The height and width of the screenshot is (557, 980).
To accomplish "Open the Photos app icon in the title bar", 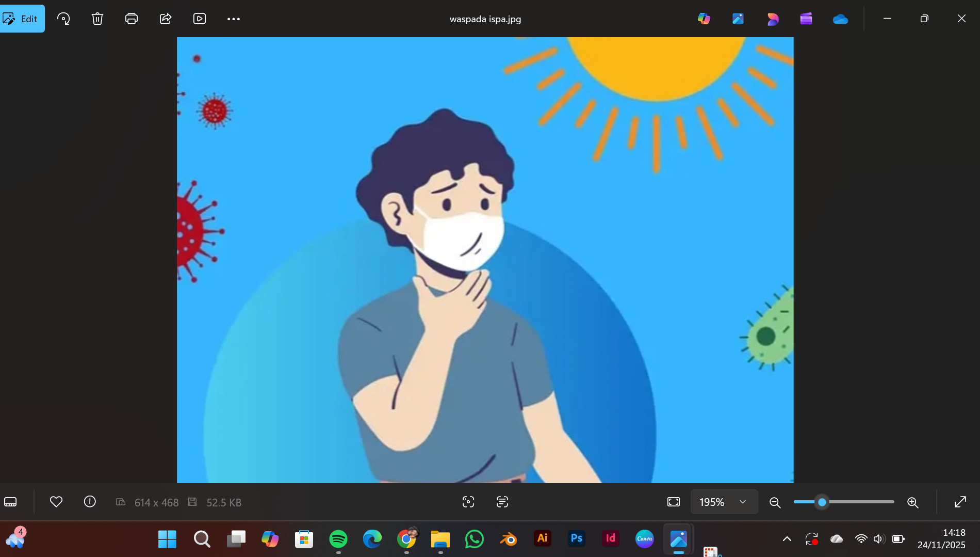I will [738, 19].
